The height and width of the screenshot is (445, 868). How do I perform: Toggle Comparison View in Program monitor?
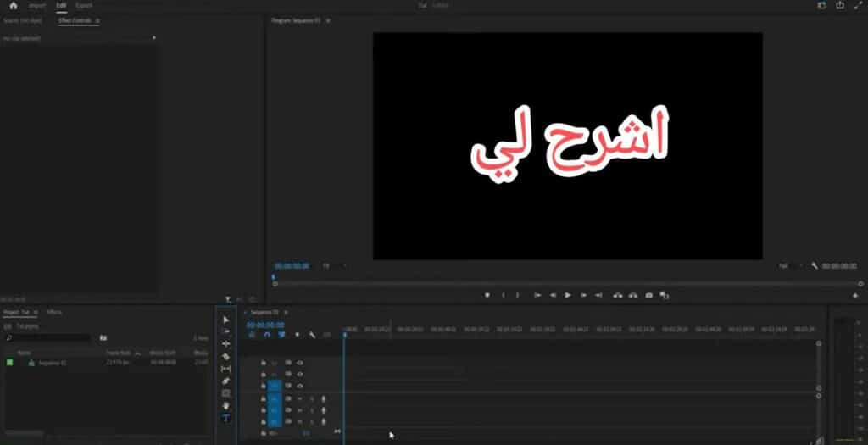pos(665,296)
